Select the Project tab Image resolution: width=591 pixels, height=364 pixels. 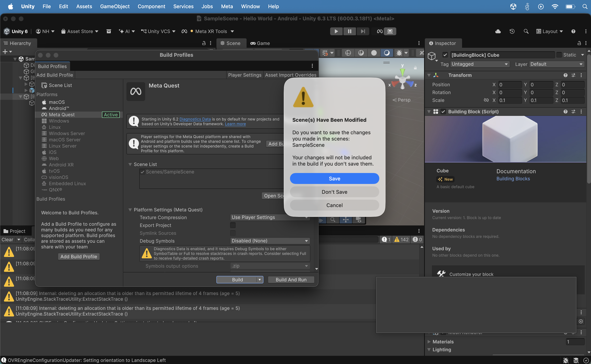pos(15,231)
